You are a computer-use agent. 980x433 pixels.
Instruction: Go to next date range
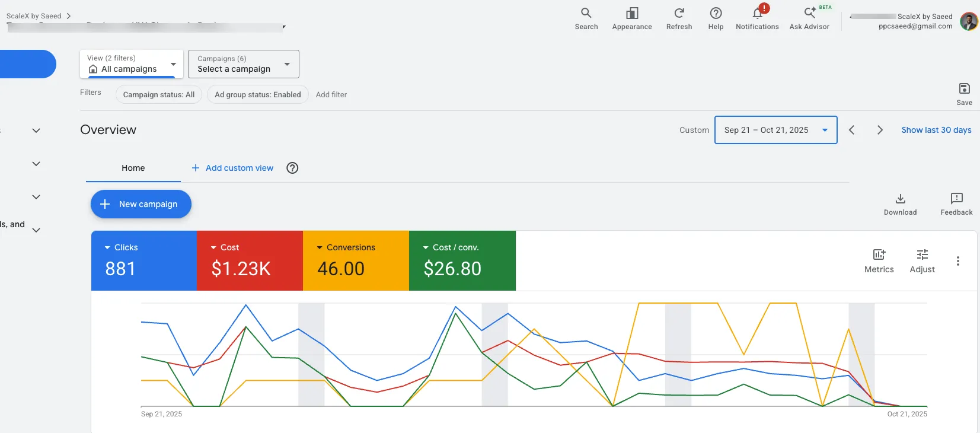click(x=880, y=130)
